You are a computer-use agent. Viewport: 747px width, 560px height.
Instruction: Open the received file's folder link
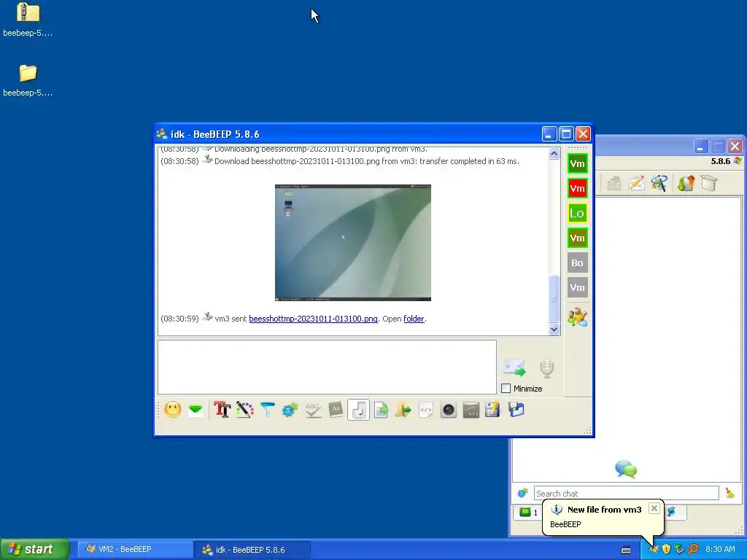pyautogui.click(x=414, y=319)
